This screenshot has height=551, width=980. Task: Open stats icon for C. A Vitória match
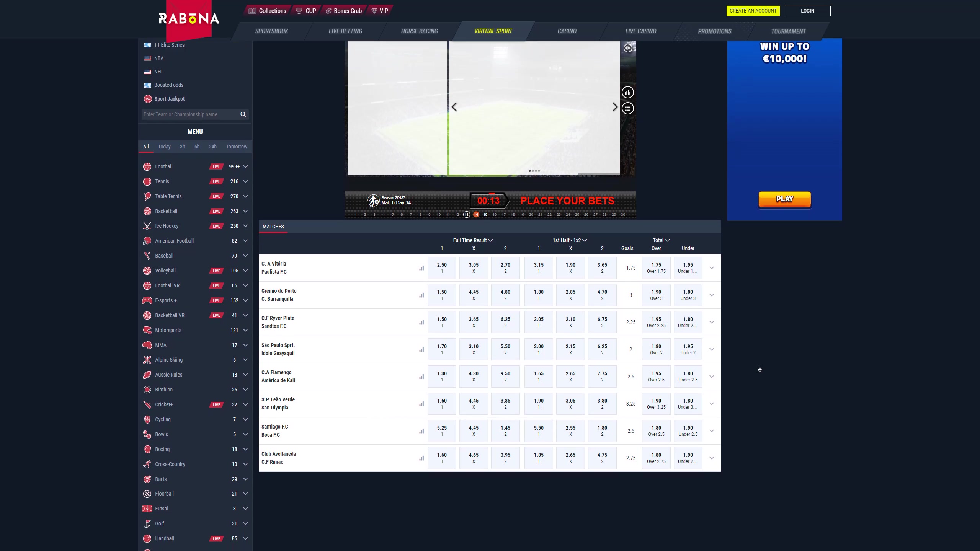[x=421, y=268]
